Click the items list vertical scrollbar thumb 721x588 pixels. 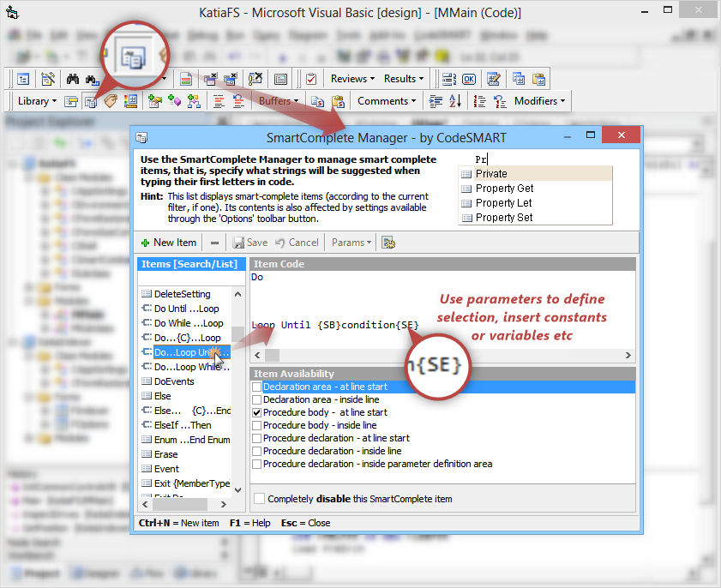(237, 333)
